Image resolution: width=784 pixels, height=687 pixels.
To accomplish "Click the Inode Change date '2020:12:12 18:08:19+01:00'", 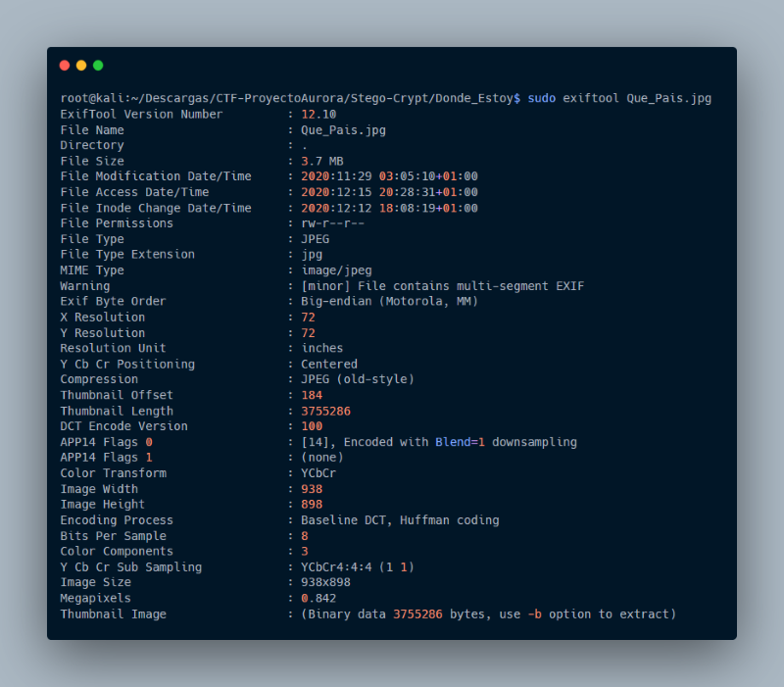I will coord(389,208).
